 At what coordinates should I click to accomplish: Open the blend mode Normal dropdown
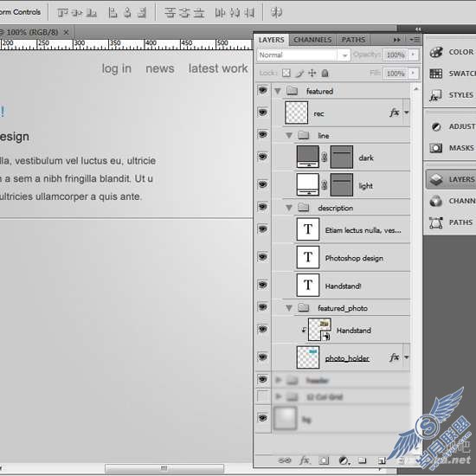click(x=304, y=55)
